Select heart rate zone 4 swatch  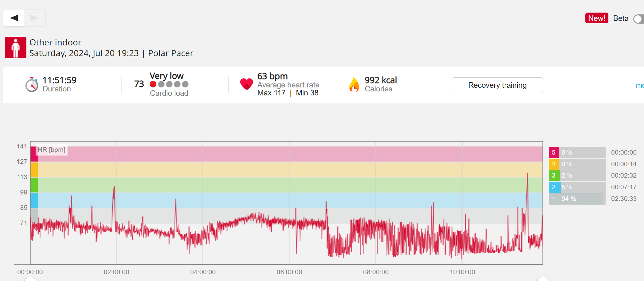(x=553, y=164)
